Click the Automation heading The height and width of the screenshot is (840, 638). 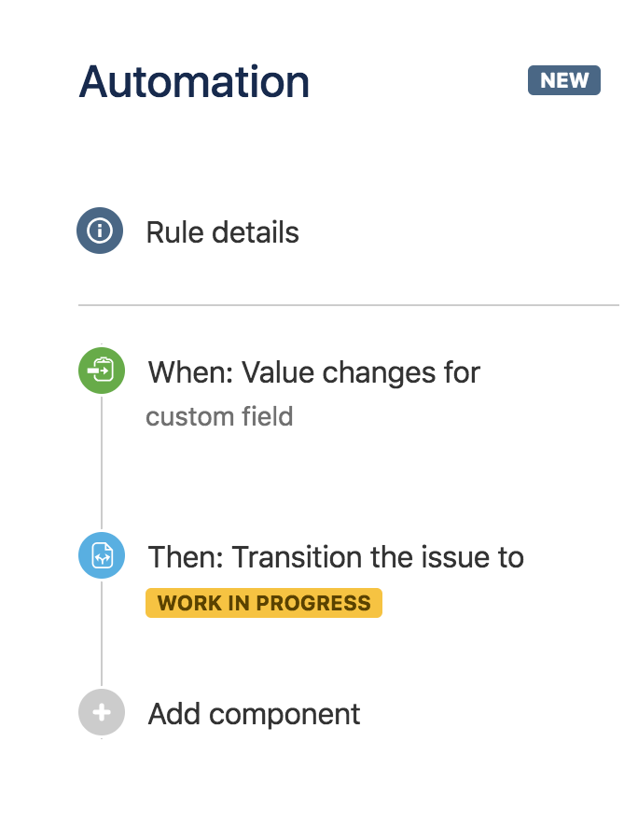pos(195,81)
